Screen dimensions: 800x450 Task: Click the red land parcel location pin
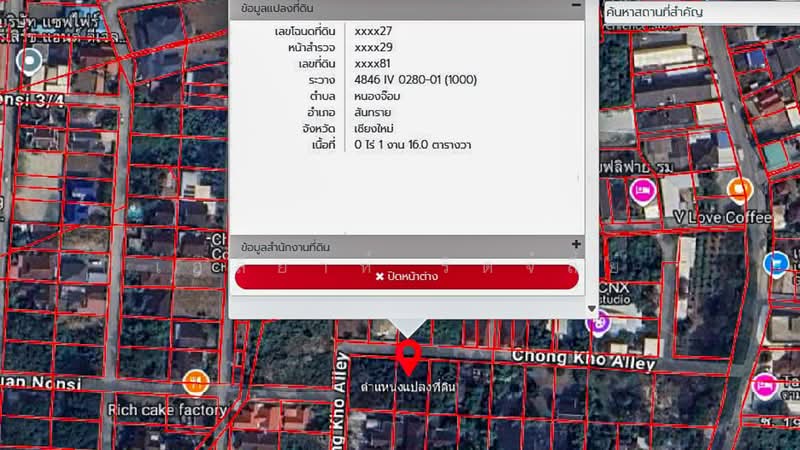(x=408, y=354)
